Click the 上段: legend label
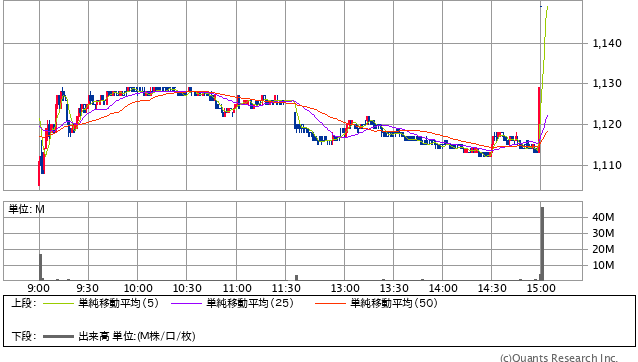Viewport: 638px width, 362px height. click(24, 303)
